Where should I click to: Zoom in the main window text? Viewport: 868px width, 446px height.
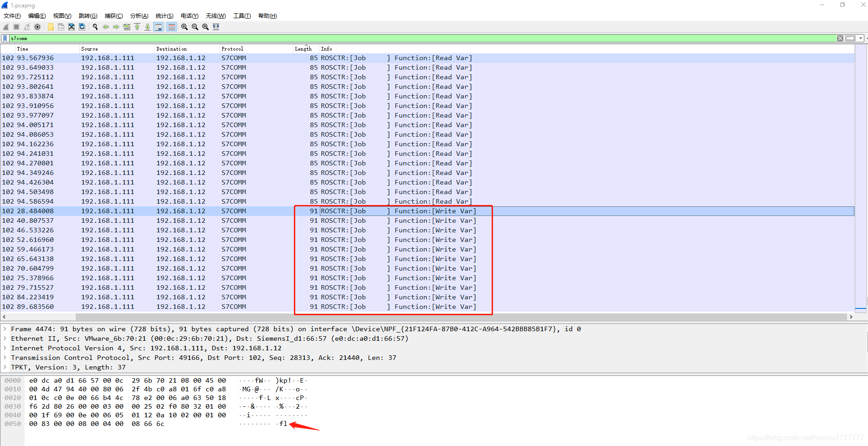(185, 27)
